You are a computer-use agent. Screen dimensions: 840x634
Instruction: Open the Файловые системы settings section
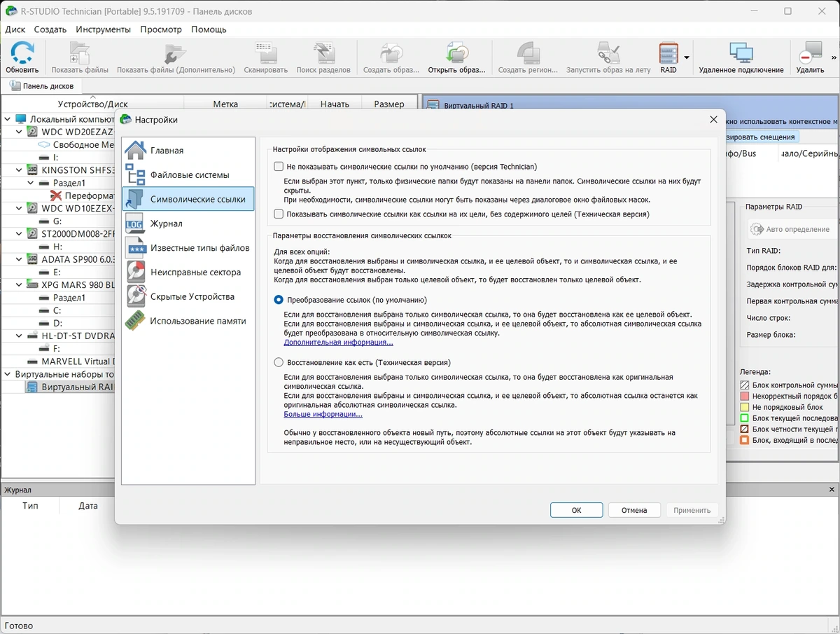(x=188, y=174)
